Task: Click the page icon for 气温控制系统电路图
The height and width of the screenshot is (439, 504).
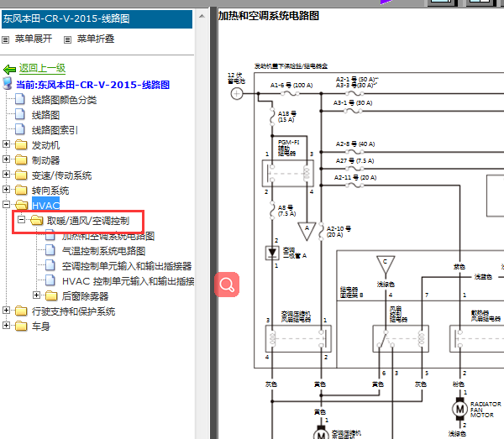Action: tap(50, 249)
